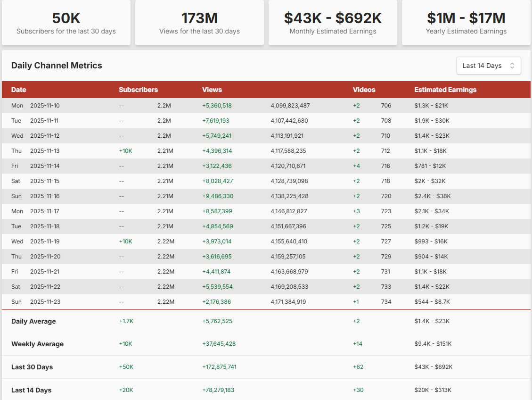
Task: Click the +4 videos value on 2025-11-14
Action: click(356, 166)
